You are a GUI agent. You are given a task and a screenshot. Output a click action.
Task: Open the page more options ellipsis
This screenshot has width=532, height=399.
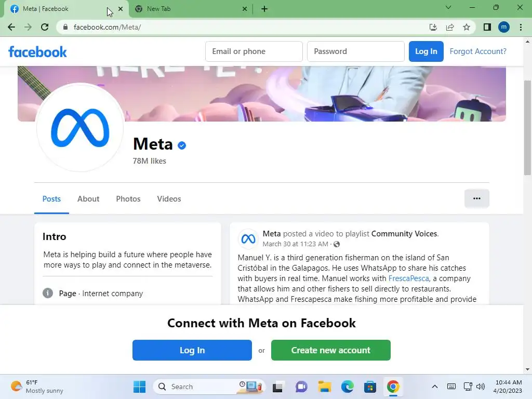pos(477,198)
